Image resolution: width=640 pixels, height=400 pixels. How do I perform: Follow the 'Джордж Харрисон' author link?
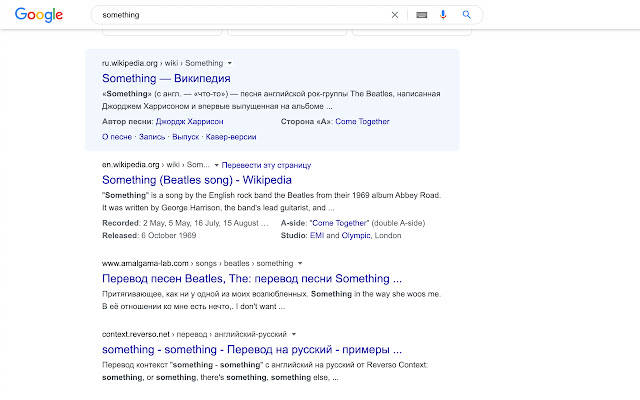click(x=189, y=122)
